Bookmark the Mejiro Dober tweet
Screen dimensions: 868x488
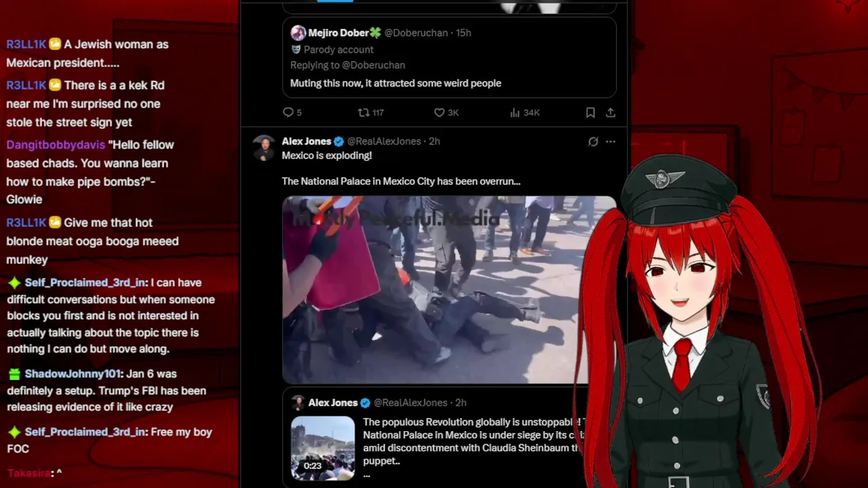click(591, 113)
